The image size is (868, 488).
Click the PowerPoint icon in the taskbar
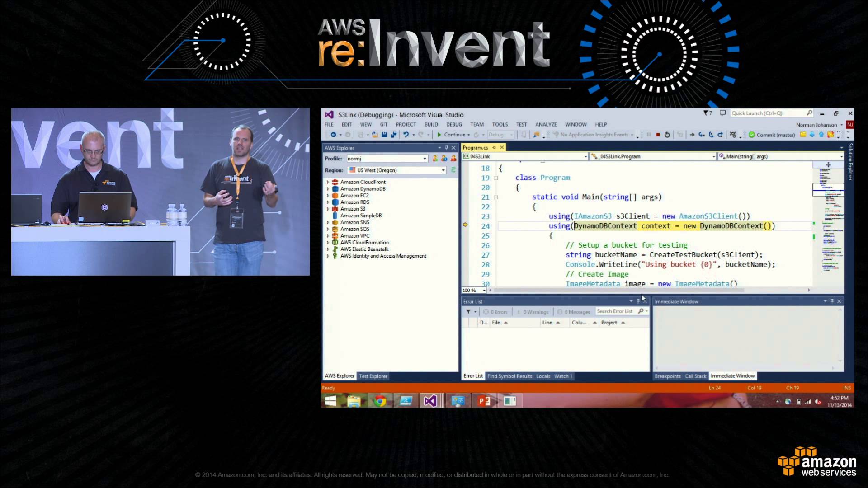pyautogui.click(x=484, y=401)
